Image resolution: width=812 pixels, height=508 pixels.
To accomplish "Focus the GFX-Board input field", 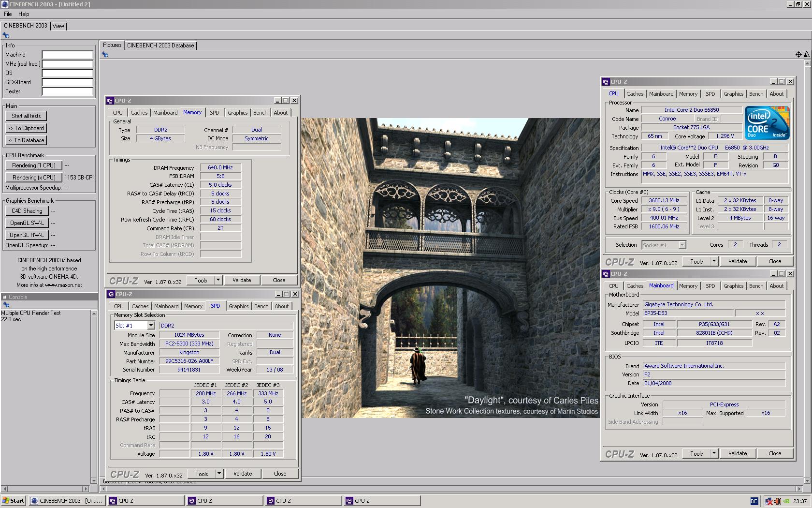I will [67, 82].
